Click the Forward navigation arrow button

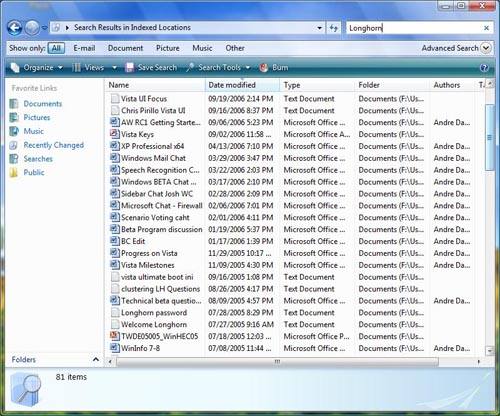[x=32, y=28]
